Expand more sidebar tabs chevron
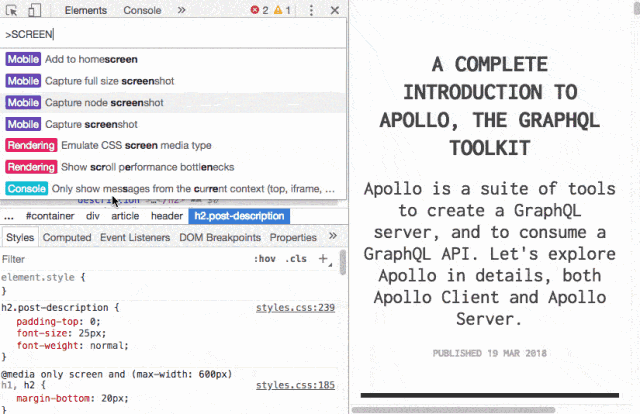The image size is (640, 414). tap(333, 236)
